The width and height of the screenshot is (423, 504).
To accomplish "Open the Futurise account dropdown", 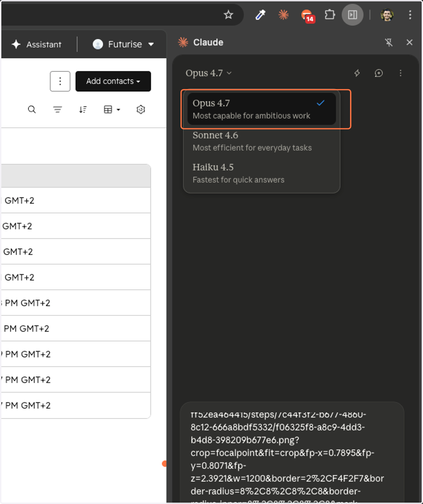I will (123, 44).
